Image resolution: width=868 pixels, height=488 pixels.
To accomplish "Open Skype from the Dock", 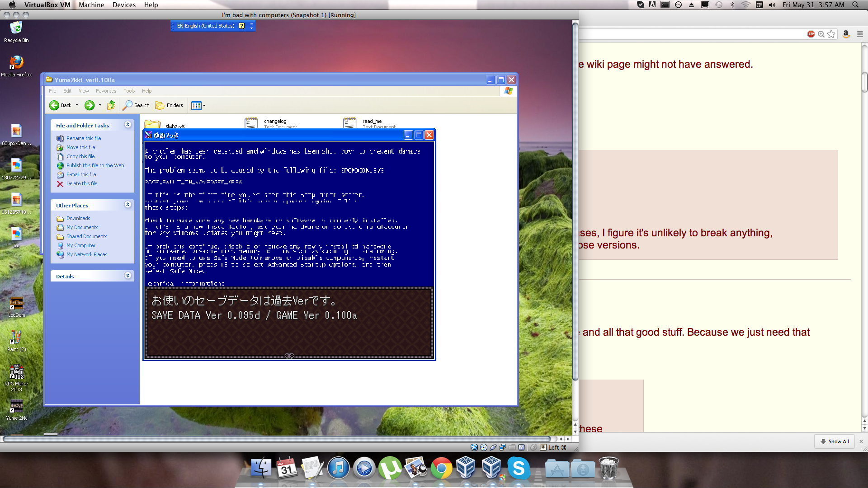I will pos(519,468).
